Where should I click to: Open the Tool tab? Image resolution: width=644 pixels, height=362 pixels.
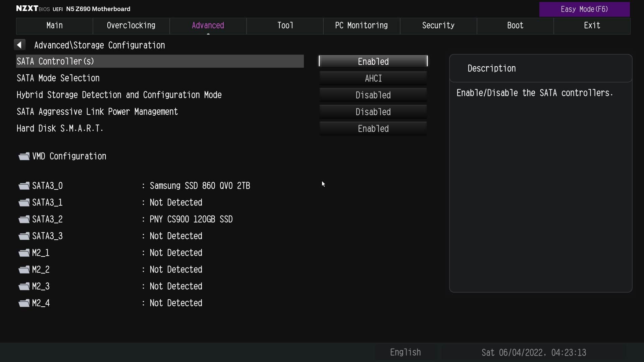click(x=285, y=26)
